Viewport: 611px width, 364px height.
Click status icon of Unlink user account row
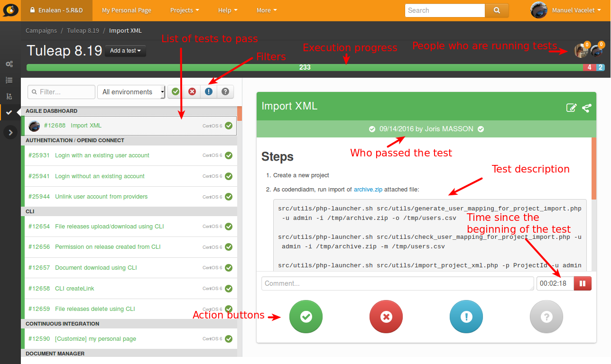229,197
